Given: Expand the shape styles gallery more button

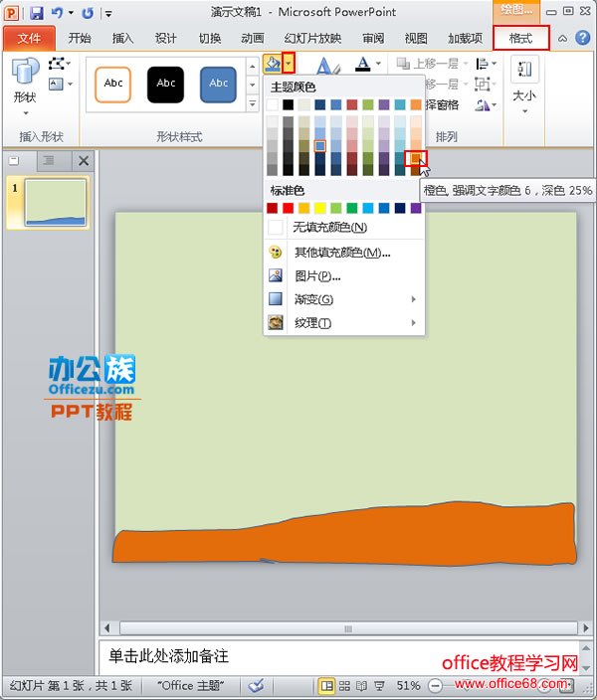Looking at the screenshot, I should [x=253, y=104].
